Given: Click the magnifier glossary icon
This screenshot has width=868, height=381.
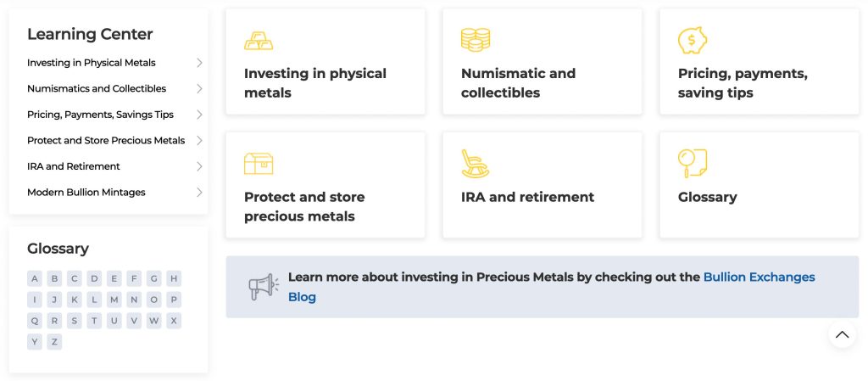Looking at the screenshot, I should pos(692,163).
